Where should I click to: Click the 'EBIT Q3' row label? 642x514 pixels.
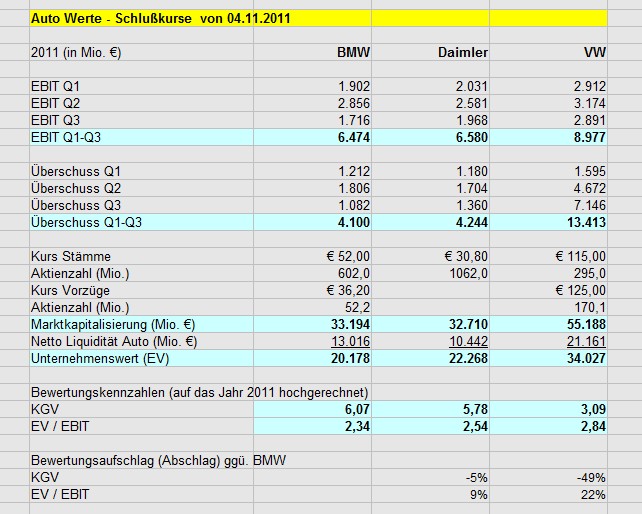click(x=55, y=120)
